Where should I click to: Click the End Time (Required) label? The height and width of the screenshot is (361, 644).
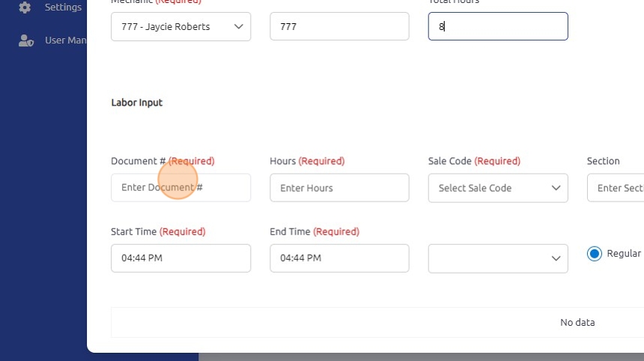click(315, 231)
